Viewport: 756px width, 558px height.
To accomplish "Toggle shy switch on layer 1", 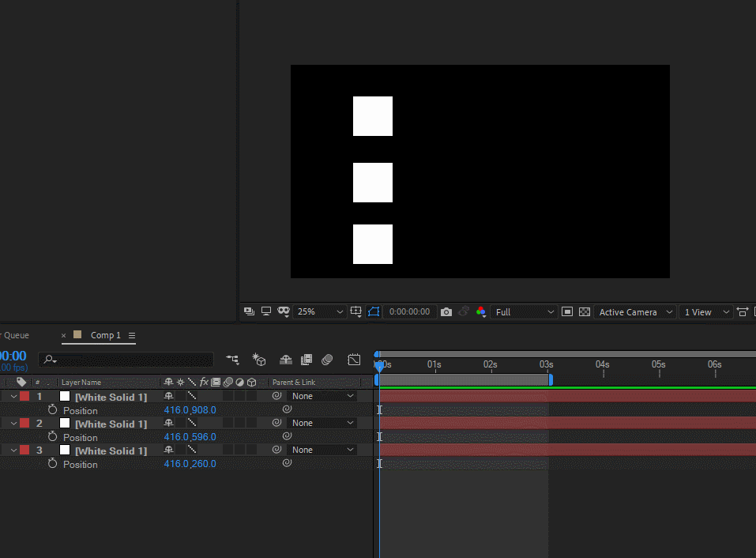I will click(168, 396).
